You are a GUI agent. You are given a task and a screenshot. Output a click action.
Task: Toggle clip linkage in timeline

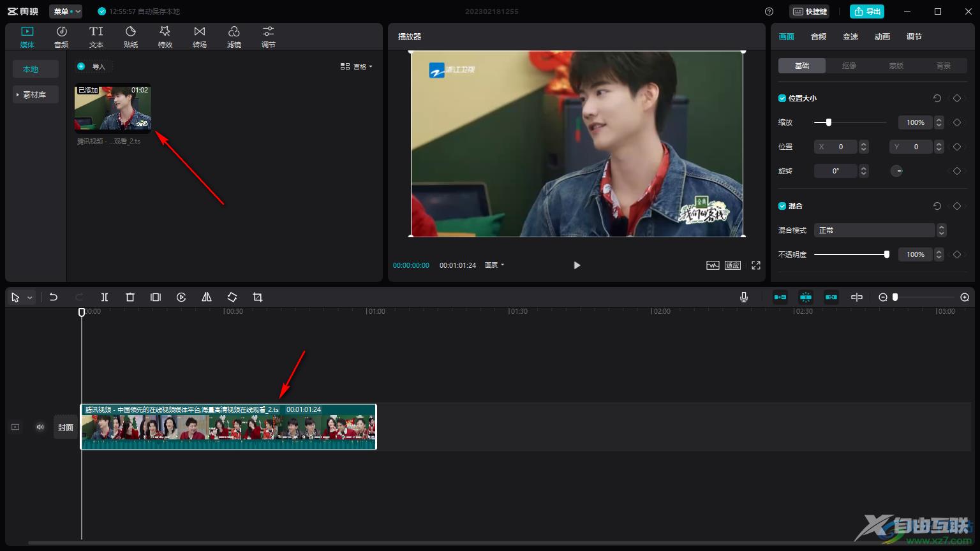click(x=831, y=297)
